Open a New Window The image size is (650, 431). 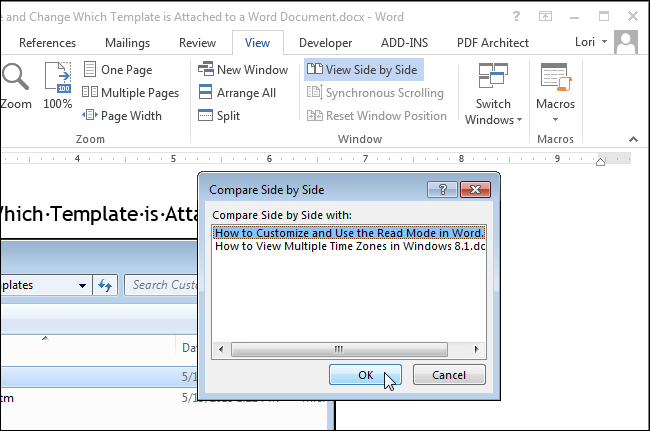coord(243,69)
